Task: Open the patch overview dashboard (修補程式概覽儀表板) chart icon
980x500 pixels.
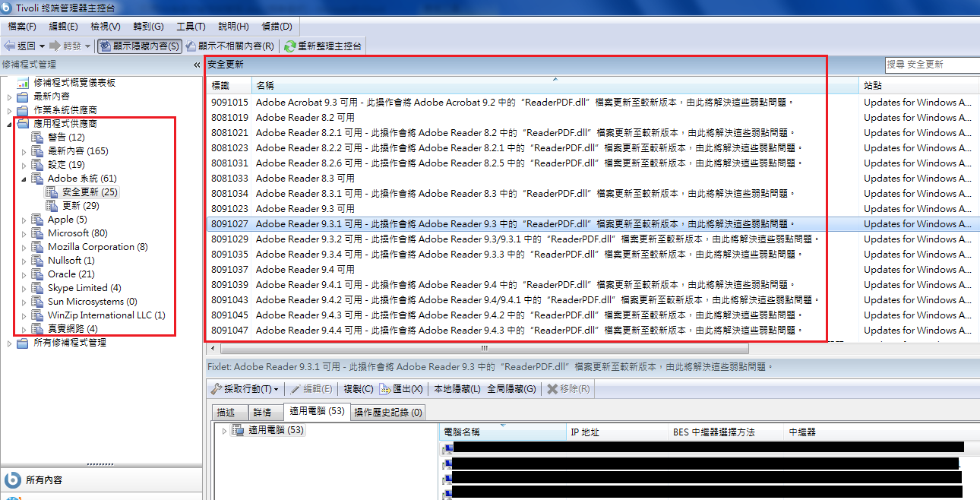Action: click(23, 83)
